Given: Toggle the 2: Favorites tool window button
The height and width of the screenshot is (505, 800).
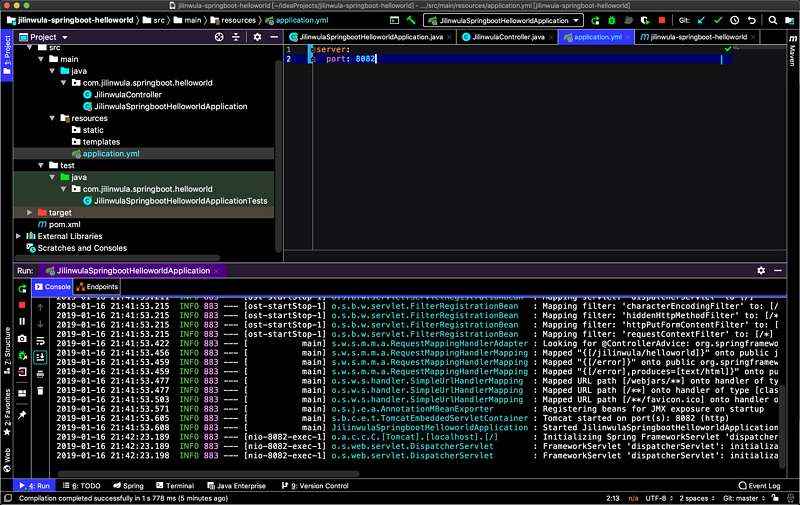Looking at the screenshot, I should (7, 412).
